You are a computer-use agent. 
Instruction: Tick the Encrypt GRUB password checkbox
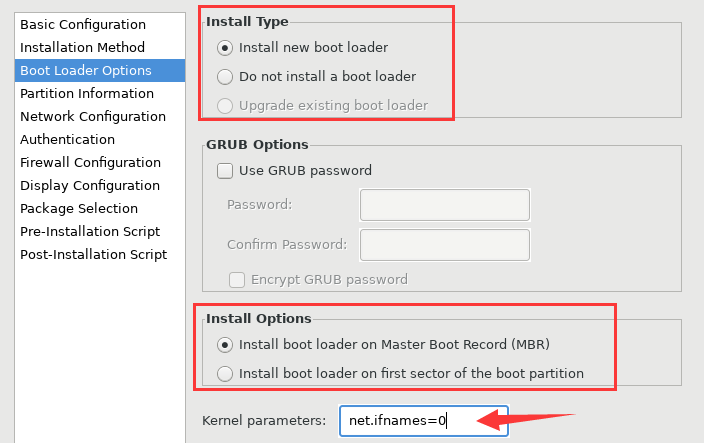237,279
